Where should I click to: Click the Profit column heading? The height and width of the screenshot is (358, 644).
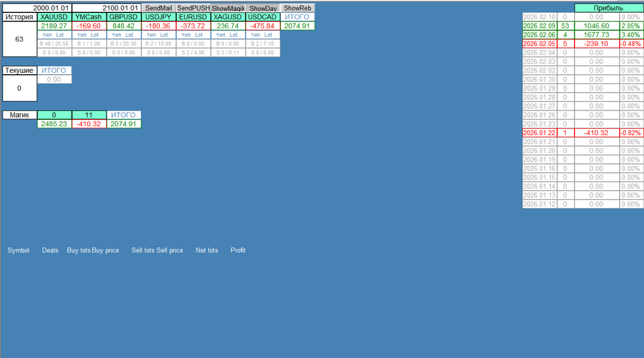pos(238,250)
